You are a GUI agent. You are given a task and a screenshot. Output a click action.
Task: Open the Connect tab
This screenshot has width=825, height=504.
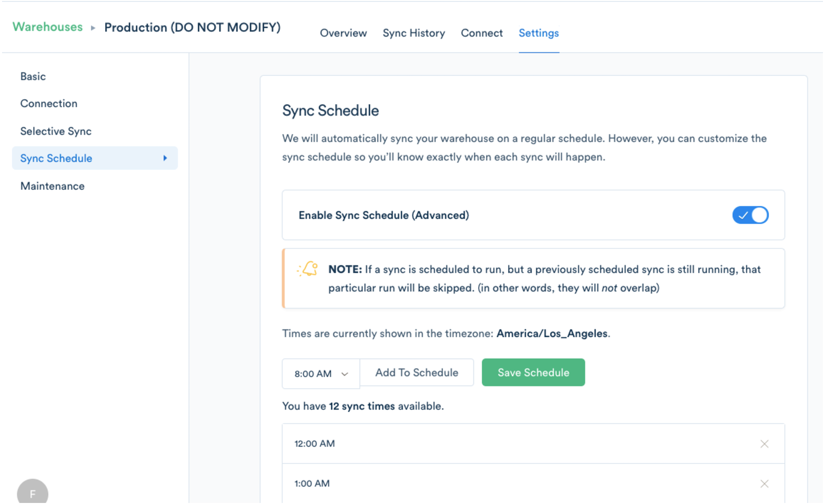coord(481,33)
